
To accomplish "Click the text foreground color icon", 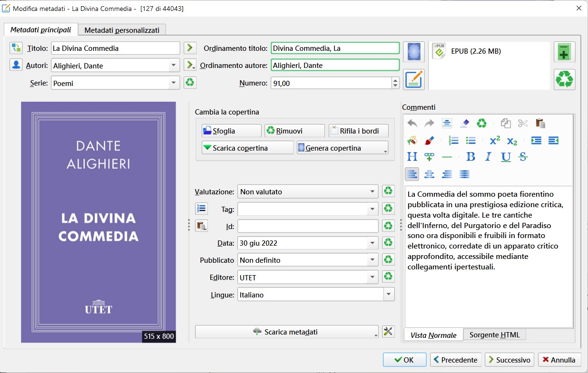I will (x=429, y=141).
